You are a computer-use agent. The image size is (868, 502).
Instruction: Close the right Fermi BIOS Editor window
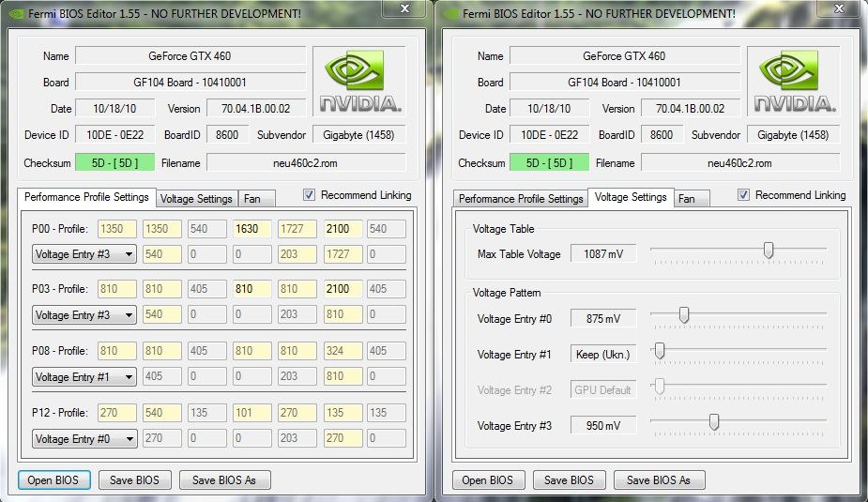[839, 8]
